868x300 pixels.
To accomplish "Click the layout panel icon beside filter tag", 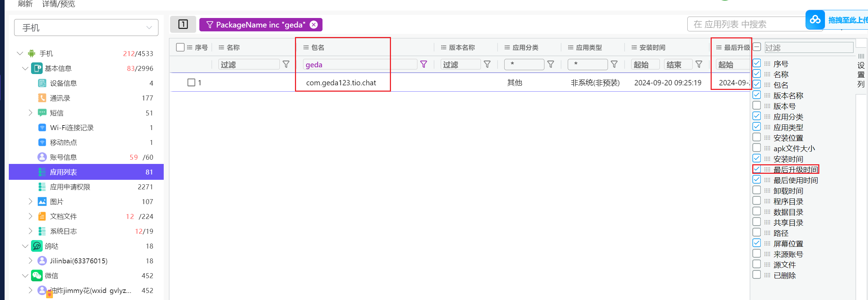I will (x=183, y=24).
